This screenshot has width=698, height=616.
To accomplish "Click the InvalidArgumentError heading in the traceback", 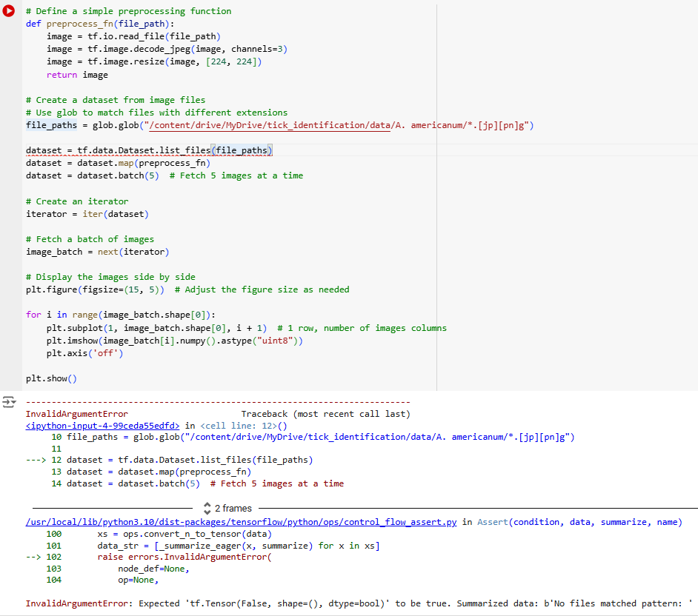I will (76, 414).
